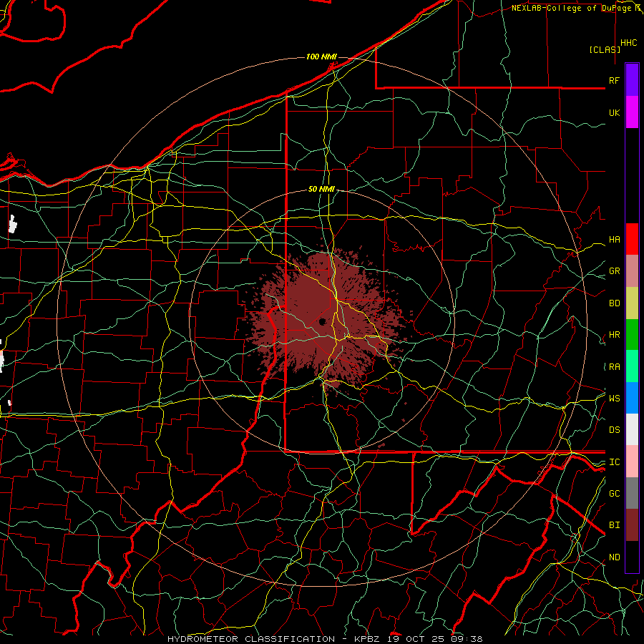The image size is (644, 644).
Task: Click the 50 NMI range ring label
Action: coord(321,189)
